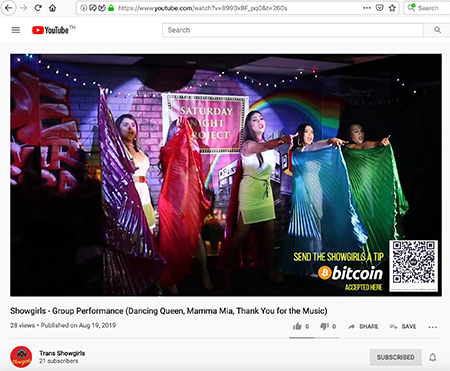Open the YouTube hamburger guide menu
This screenshot has height=371, width=450.
tap(16, 30)
